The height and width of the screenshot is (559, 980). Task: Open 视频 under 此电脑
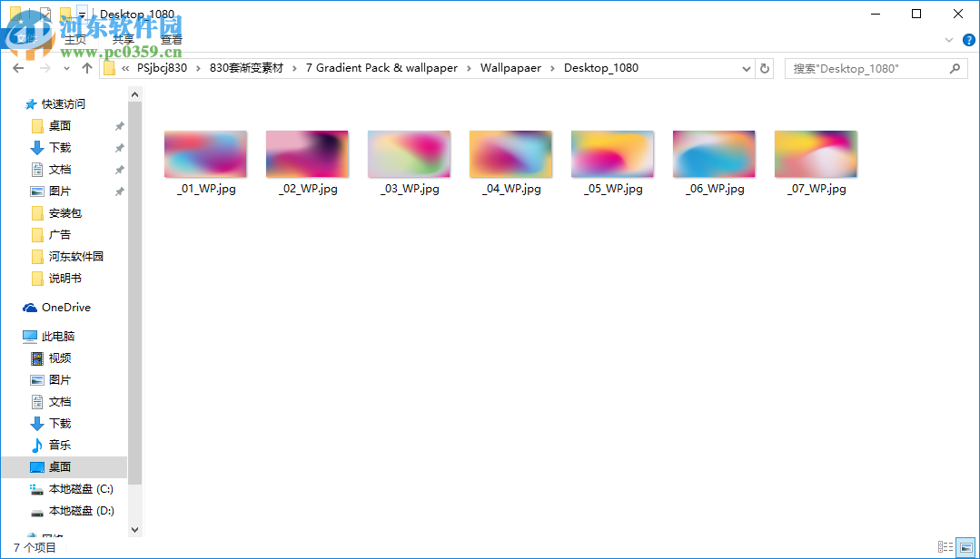point(59,358)
